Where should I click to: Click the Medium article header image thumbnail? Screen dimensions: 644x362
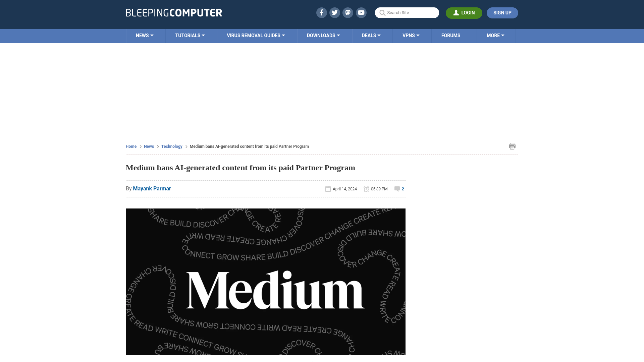click(265, 282)
